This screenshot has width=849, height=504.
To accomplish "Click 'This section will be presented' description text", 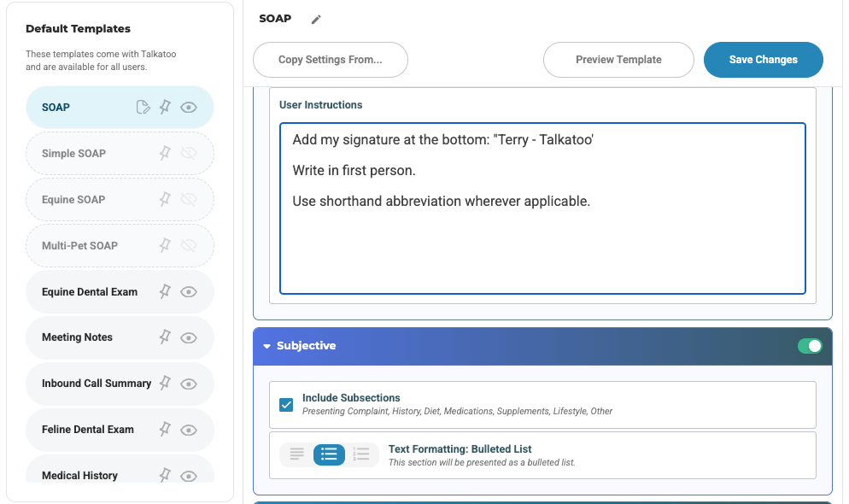I will point(482,462).
